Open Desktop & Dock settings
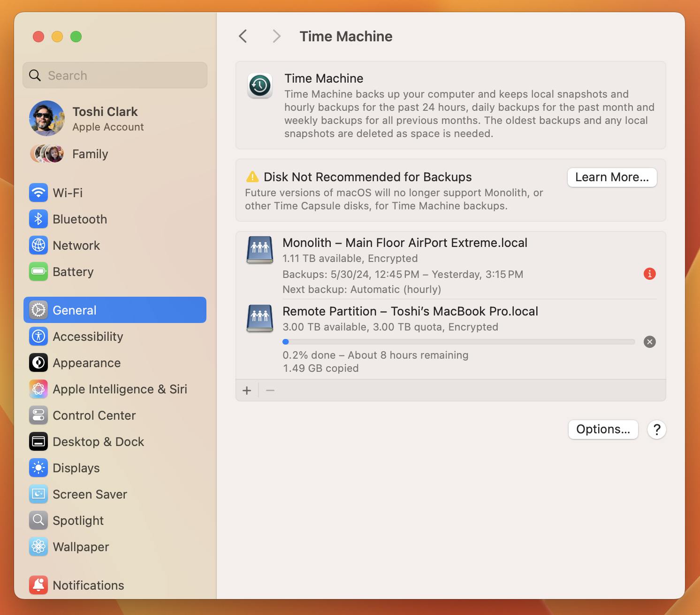700x615 pixels. 115,441
